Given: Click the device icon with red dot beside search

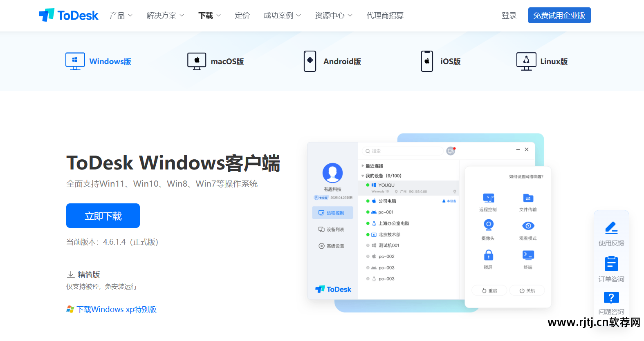Looking at the screenshot, I should click(x=451, y=151).
